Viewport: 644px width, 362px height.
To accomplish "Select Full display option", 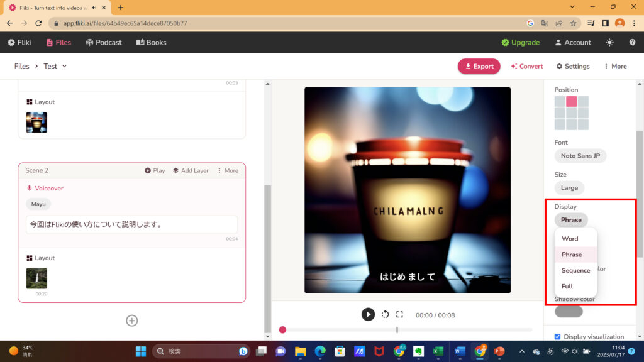I will point(576,286).
